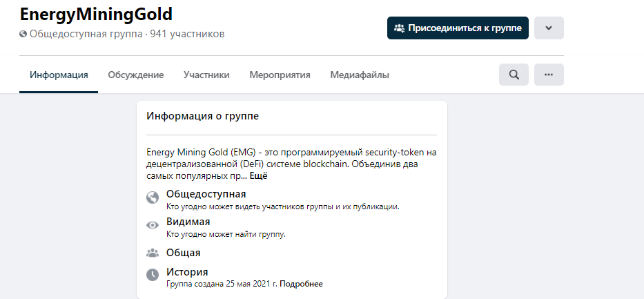Open the Обсуждение tab
644x299 pixels.
(136, 75)
